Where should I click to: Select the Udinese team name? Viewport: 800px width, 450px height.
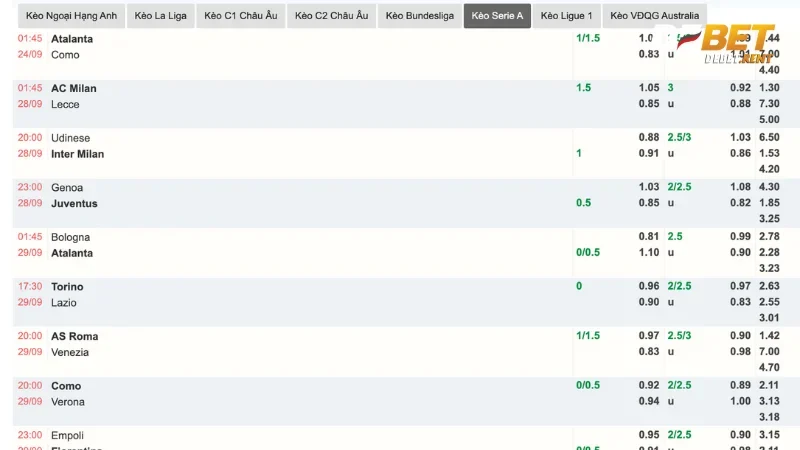(70, 138)
